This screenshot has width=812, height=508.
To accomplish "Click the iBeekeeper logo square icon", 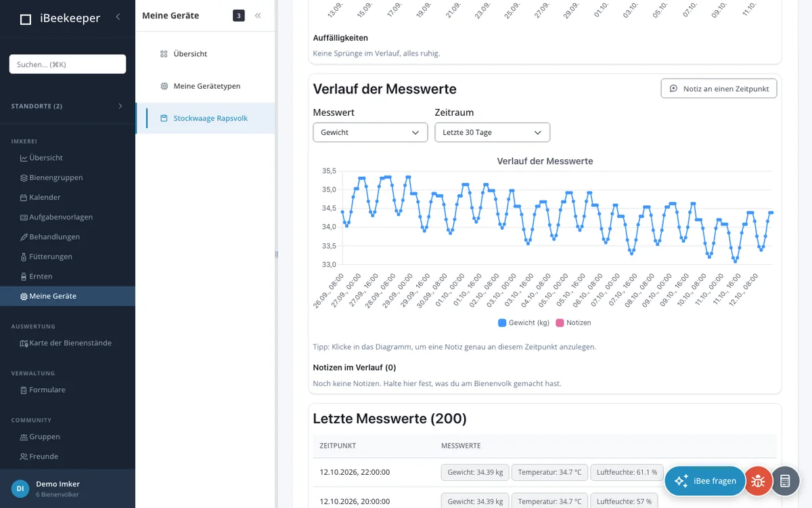I will coord(26,19).
